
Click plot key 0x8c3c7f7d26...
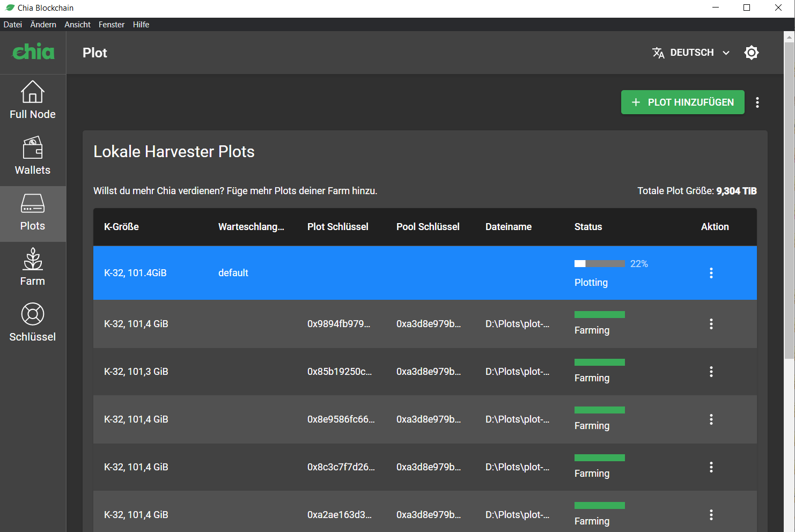[x=341, y=467]
